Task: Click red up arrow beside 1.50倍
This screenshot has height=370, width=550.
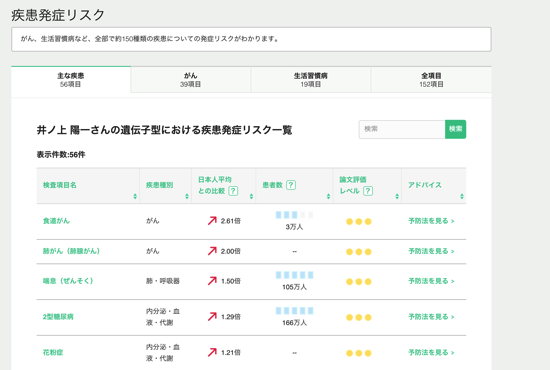Action: point(212,281)
